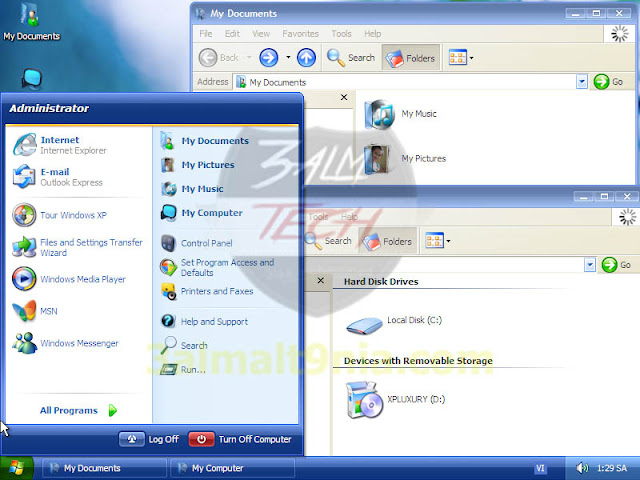Start Files and Settings Transfer Wizard
Screen dimensions: 640x480
[x=78, y=247]
